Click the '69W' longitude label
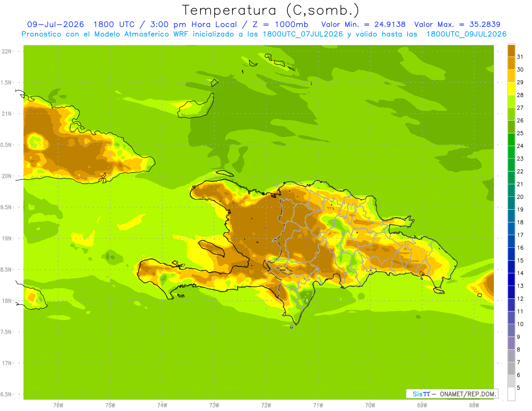Image resolution: width=532 pixels, height=411 pixels. pos(422,405)
